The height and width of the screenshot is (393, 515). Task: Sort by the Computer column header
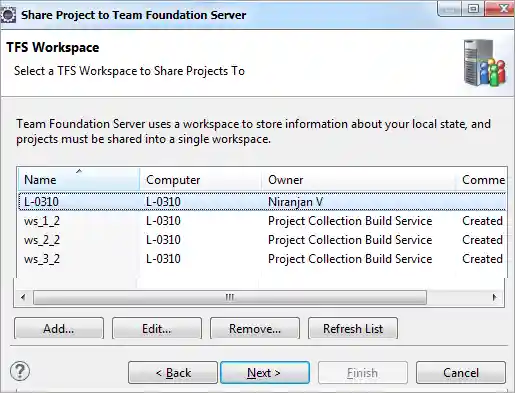click(x=200, y=180)
